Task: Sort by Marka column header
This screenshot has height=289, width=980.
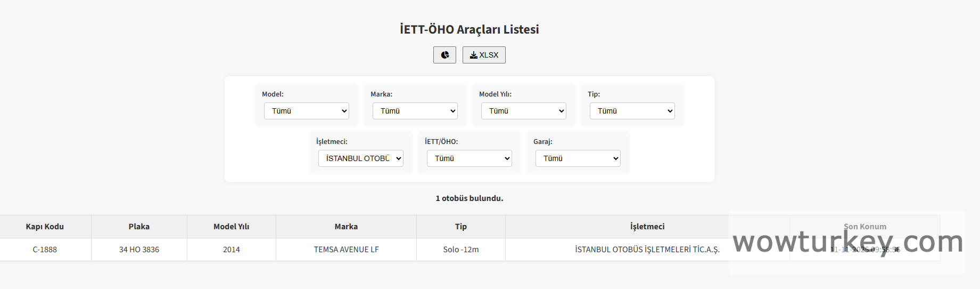Action: coord(346,227)
